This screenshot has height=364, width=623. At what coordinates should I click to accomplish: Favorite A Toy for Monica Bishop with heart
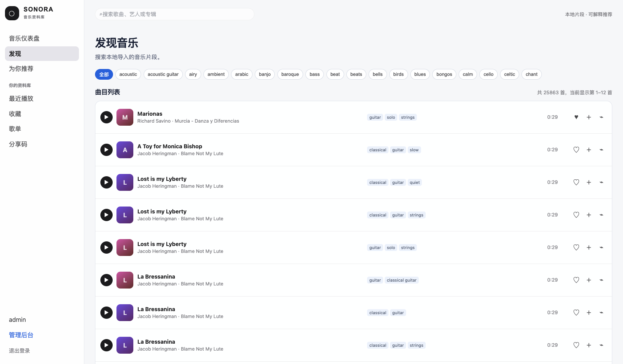(x=576, y=150)
